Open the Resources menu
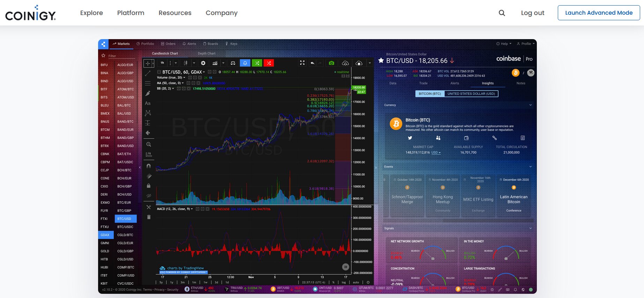644x298 pixels. click(175, 13)
